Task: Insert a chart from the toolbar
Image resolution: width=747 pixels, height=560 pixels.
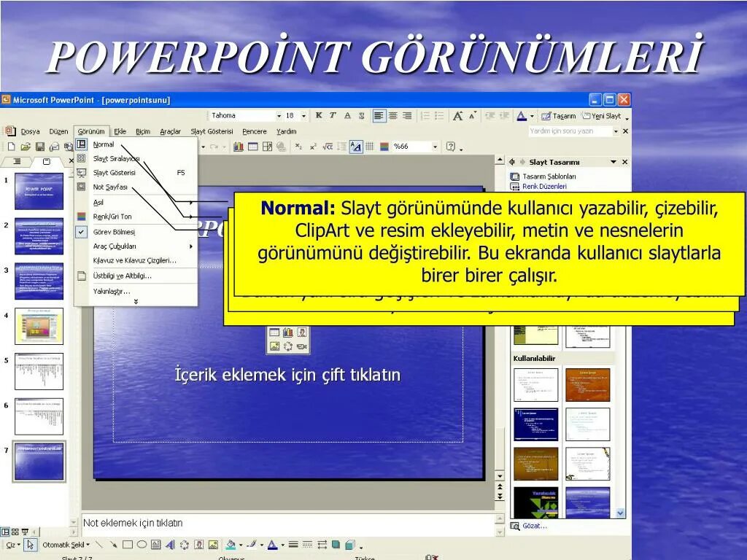Action: [x=239, y=147]
